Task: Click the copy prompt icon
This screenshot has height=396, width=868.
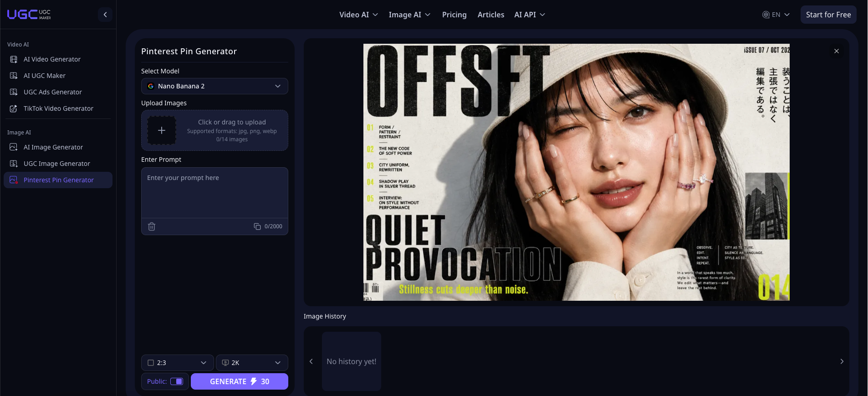Action: (257, 226)
